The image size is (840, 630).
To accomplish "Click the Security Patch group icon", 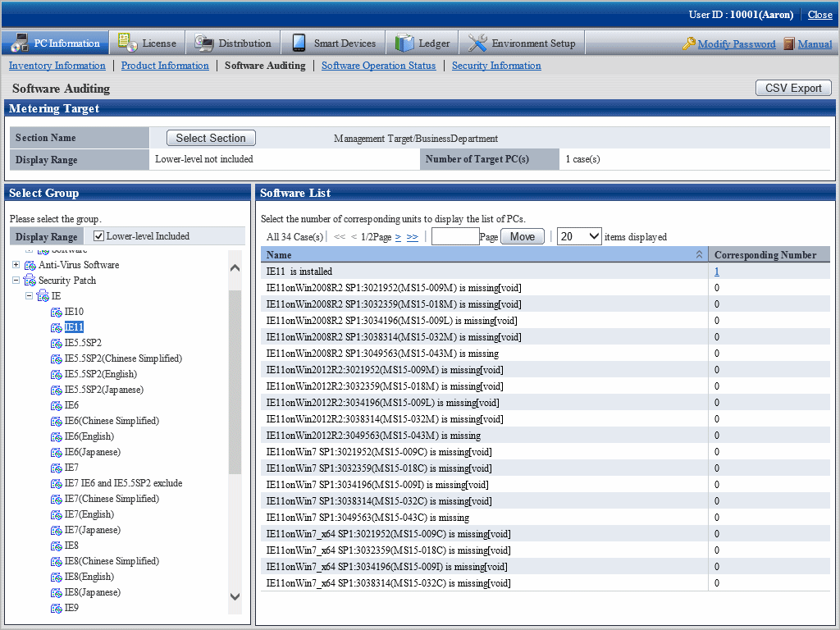I will point(30,281).
